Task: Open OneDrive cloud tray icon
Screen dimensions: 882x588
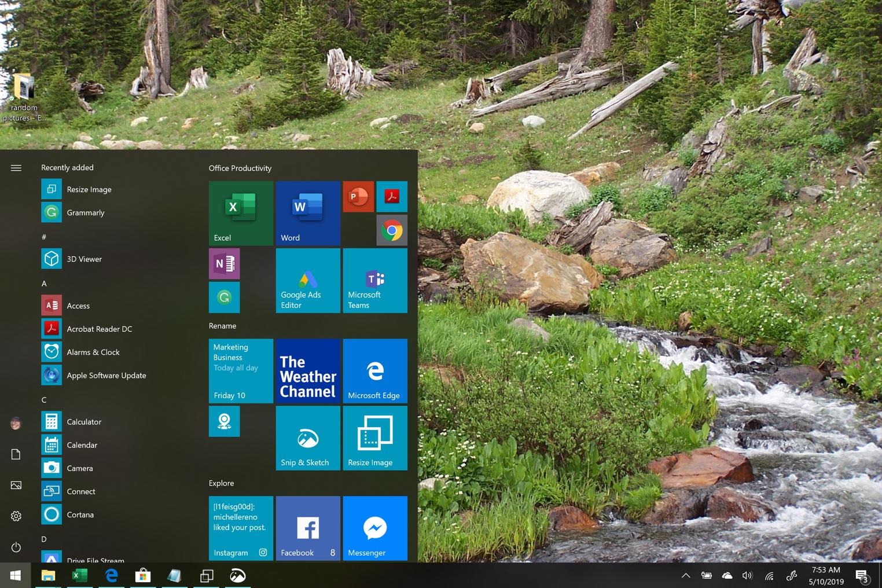Action: 727,575
